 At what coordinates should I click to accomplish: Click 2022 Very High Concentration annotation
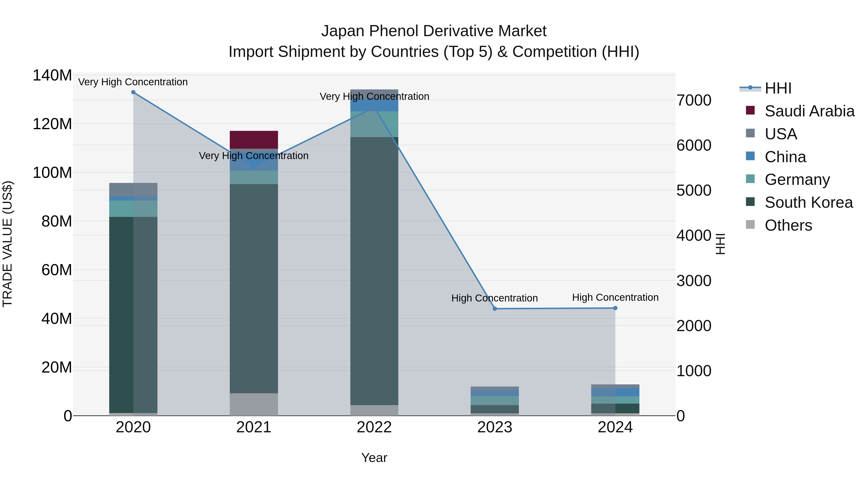click(374, 96)
